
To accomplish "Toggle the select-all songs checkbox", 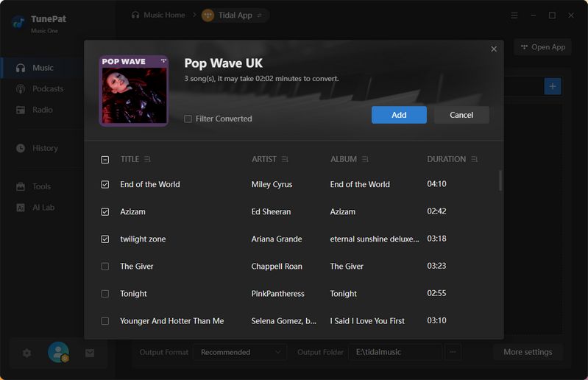I will [x=105, y=160].
